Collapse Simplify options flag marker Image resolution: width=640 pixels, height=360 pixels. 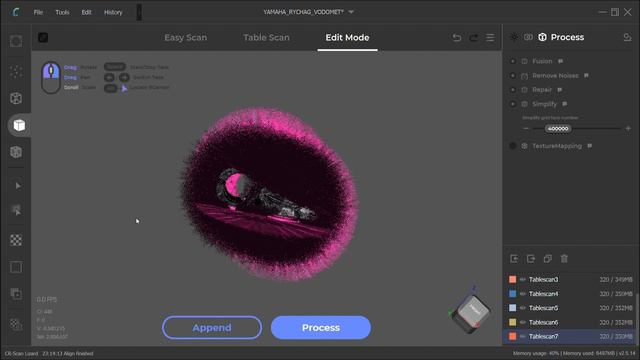(564, 104)
